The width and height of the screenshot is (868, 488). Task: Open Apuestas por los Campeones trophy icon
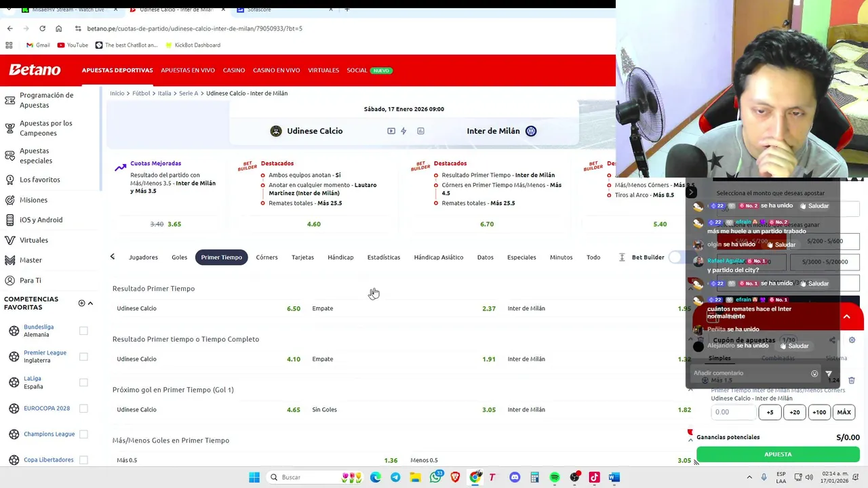point(10,128)
